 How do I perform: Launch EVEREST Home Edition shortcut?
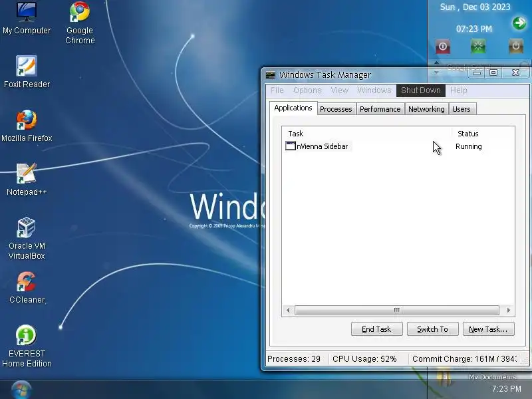click(27, 346)
